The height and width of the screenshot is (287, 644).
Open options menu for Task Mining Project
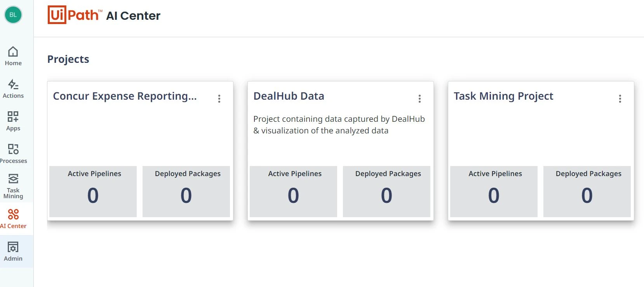point(620,99)
